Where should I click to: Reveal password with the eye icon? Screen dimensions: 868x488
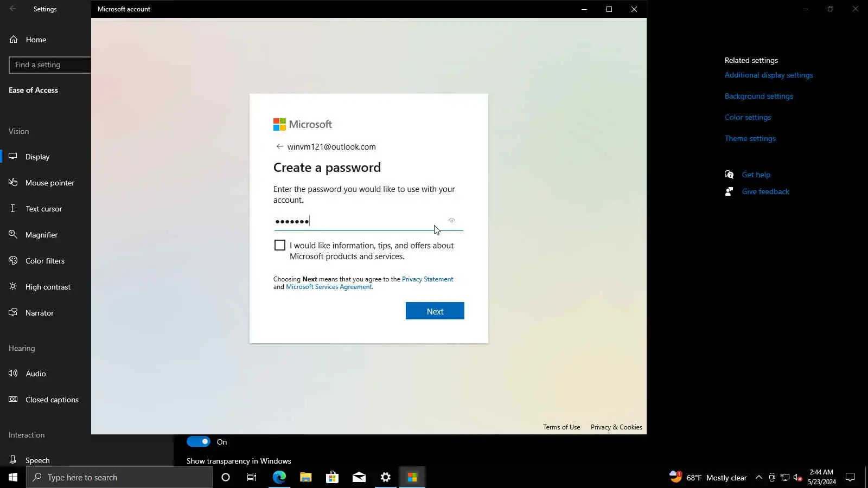click(451, 221)
